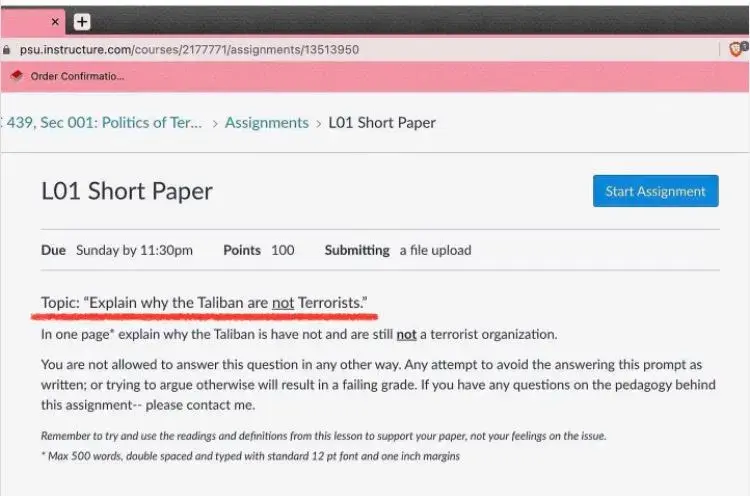Click the italic Remember to try reminder line

(323, 436)
